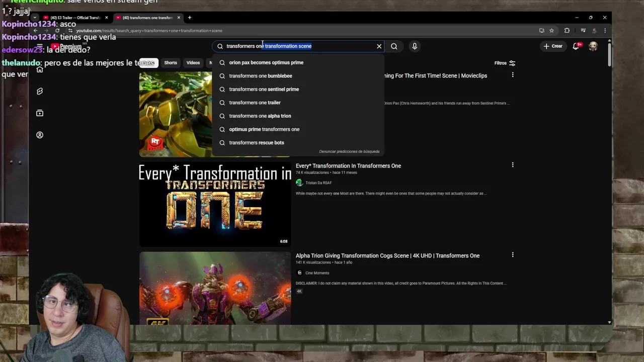Click the first result Movieclips thumbnail

click(x=176, y=114)
